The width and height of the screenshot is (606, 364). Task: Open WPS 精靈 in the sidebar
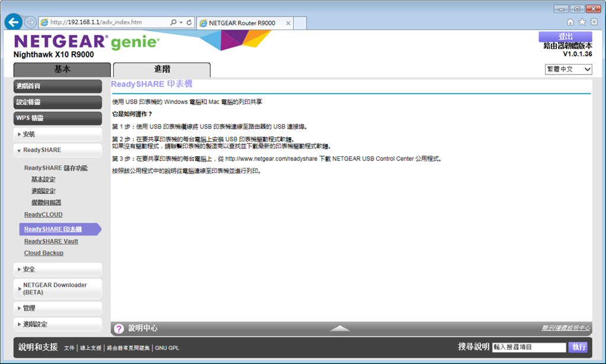pos(57,118)
